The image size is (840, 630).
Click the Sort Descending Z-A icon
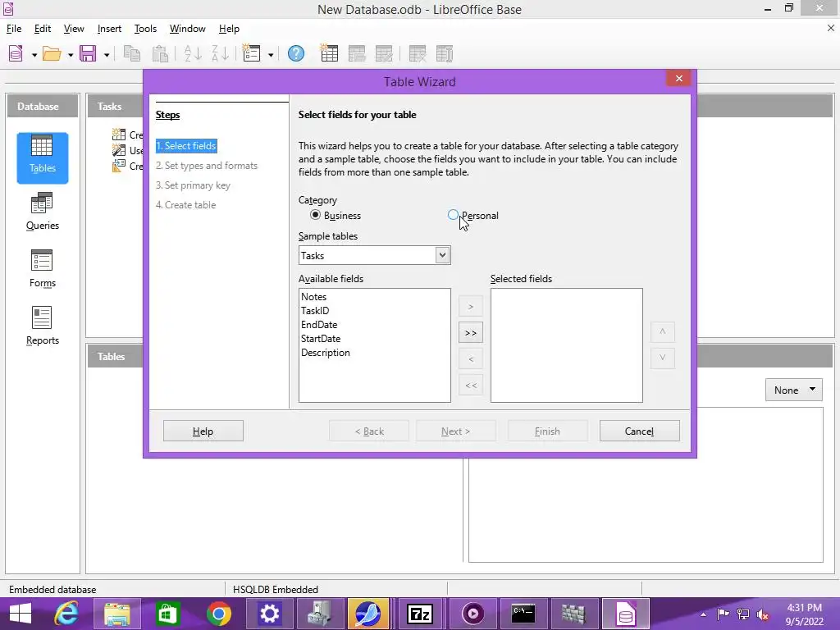click(220, 53)
